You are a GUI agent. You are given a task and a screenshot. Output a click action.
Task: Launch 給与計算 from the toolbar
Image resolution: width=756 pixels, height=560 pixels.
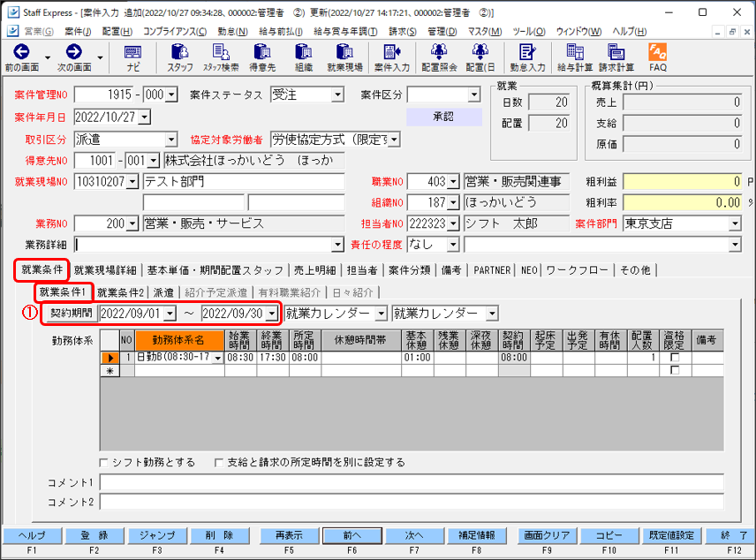[x=574, y=58]
